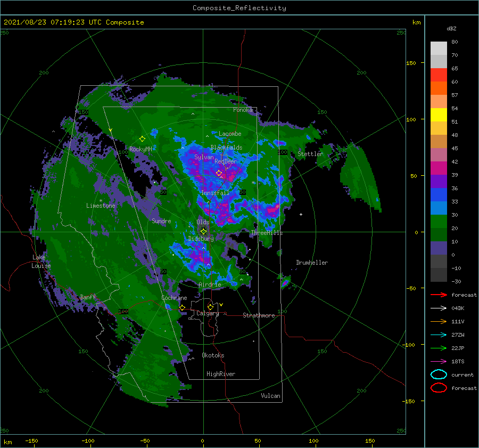
Task: Click the 'ThreeHills' map label
Action: tap(267, 233)
